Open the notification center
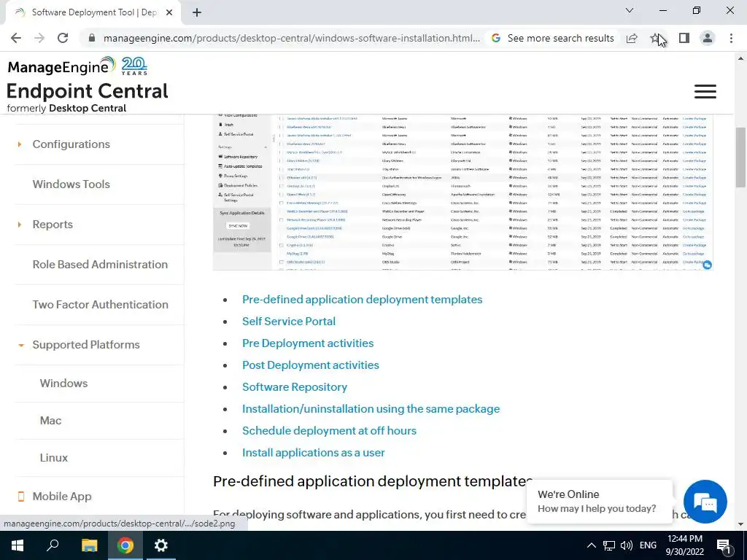The width and height of the screenshot is (747, 560). [723, 545]
